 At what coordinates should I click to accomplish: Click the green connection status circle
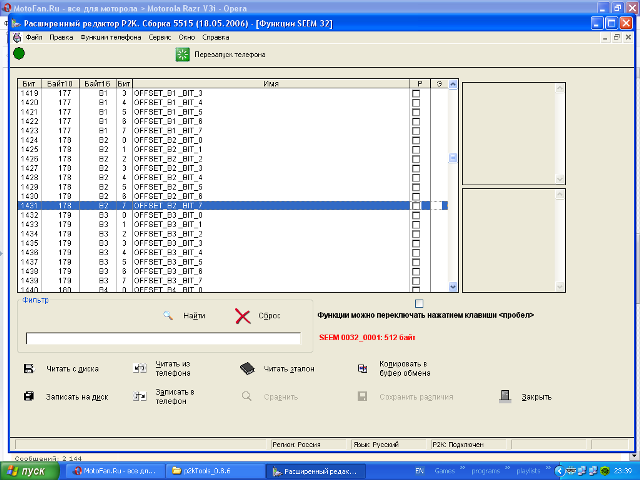click(x=19, y=53)
